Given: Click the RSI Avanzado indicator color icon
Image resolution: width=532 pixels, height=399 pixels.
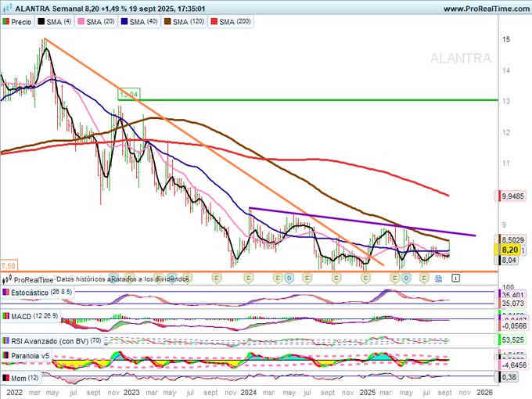Looking at the screenshot, I should 6,340.
